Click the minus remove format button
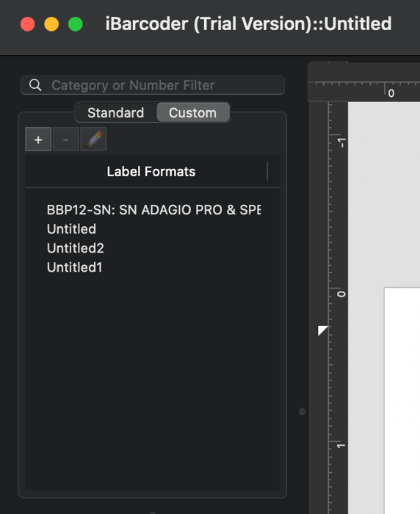420x514 pixels. tap(65, 140)
